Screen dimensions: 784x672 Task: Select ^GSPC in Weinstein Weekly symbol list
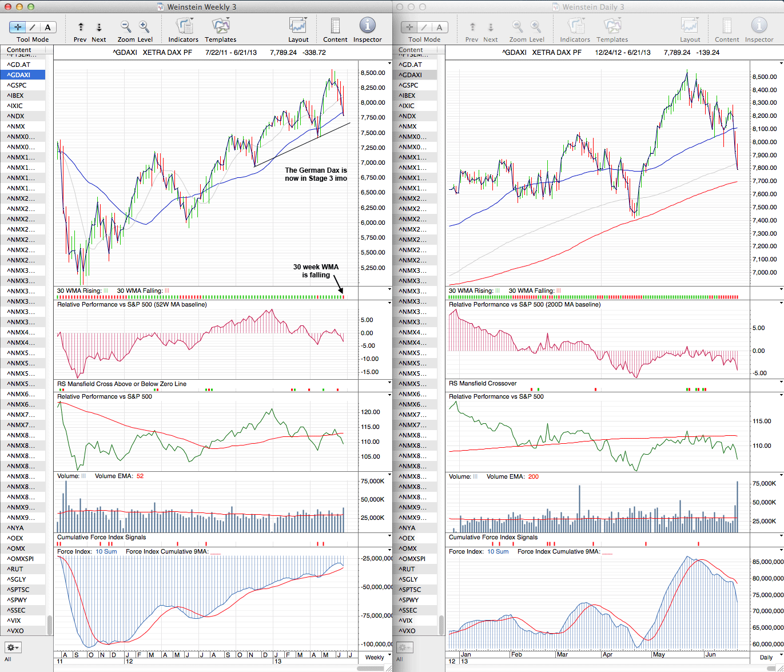tap(23, 85)
